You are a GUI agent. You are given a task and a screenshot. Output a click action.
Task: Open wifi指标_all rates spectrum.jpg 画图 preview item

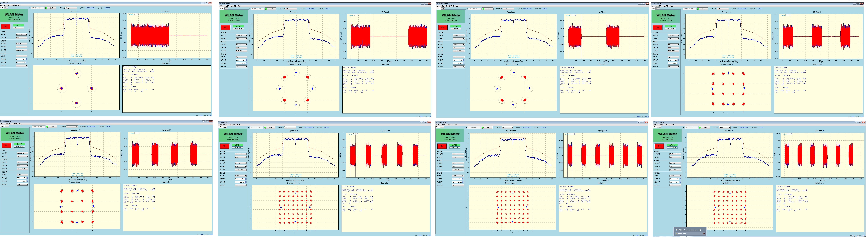point(687,230)
